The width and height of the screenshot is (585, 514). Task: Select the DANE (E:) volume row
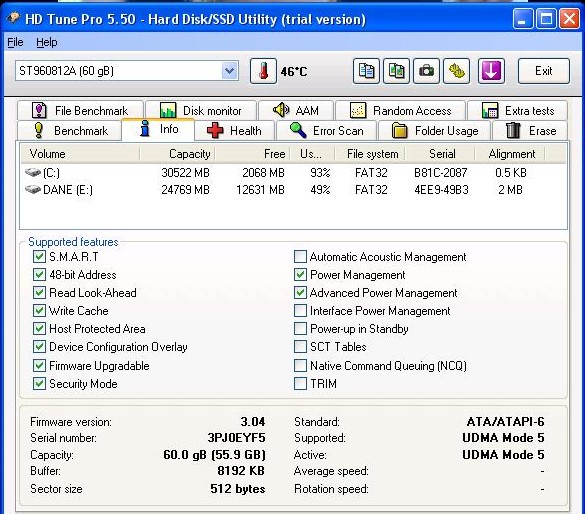click(x=294, y=190)
